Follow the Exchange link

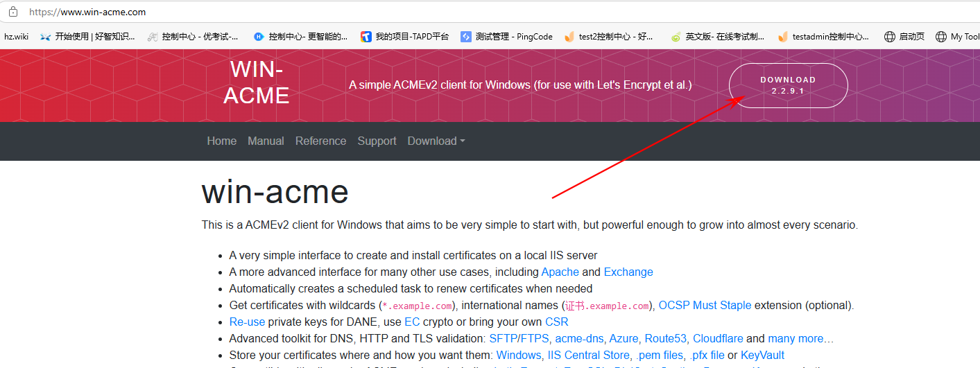pyautogui.click(x=628, y=272)
